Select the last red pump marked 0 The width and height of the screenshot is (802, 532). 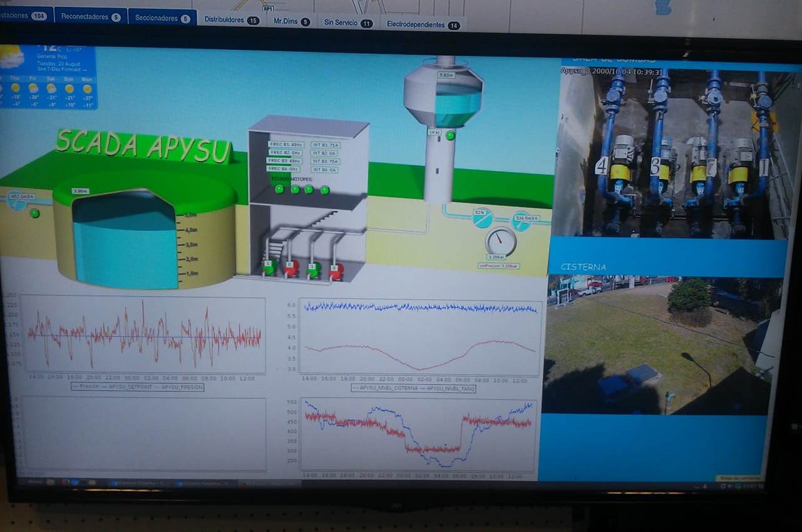click(x=336, y=271)
